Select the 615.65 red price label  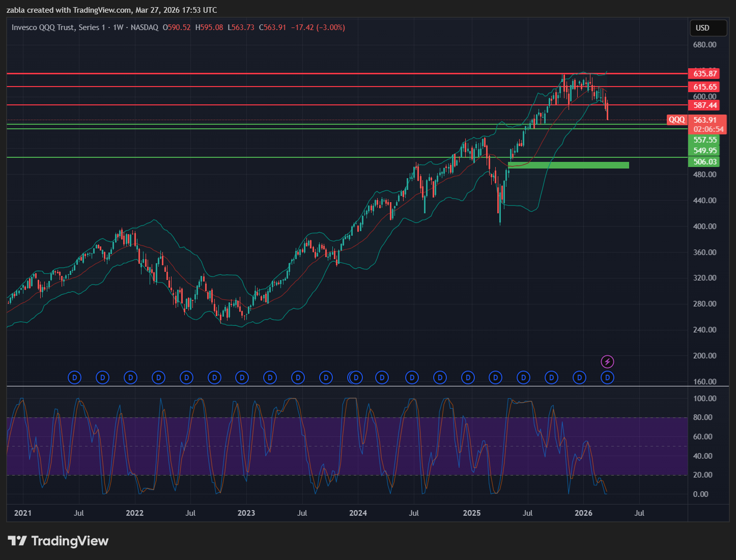coord(704,87)
